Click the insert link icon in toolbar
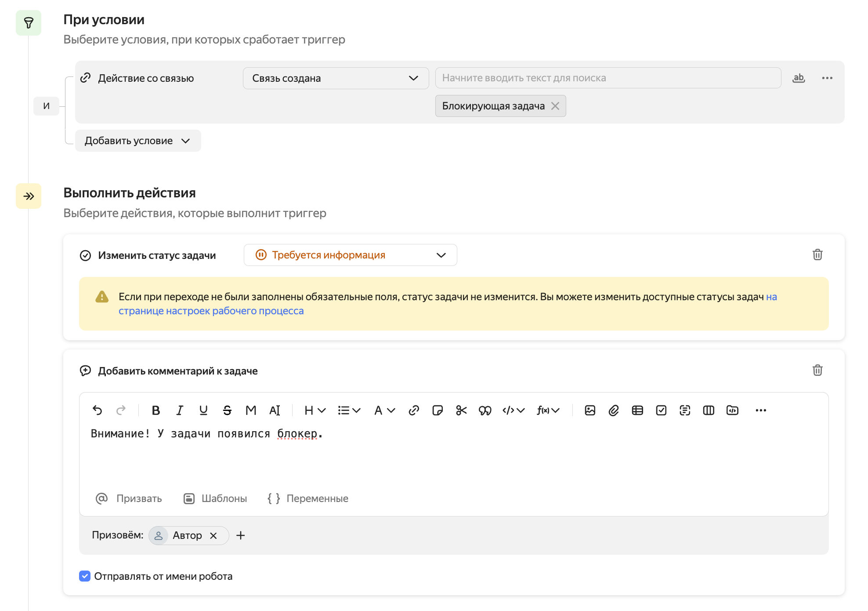The image size is (868, 611). pos(413,411)
